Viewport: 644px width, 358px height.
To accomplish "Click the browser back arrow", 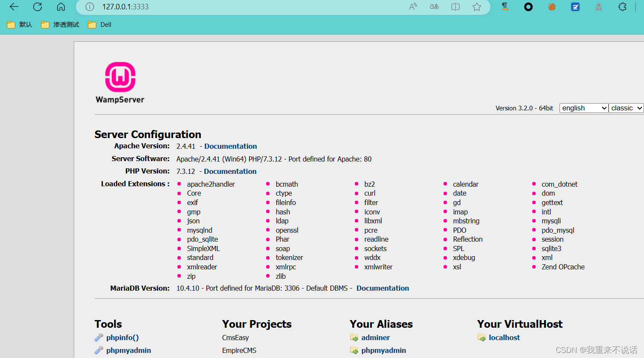I will coord(14,7).
